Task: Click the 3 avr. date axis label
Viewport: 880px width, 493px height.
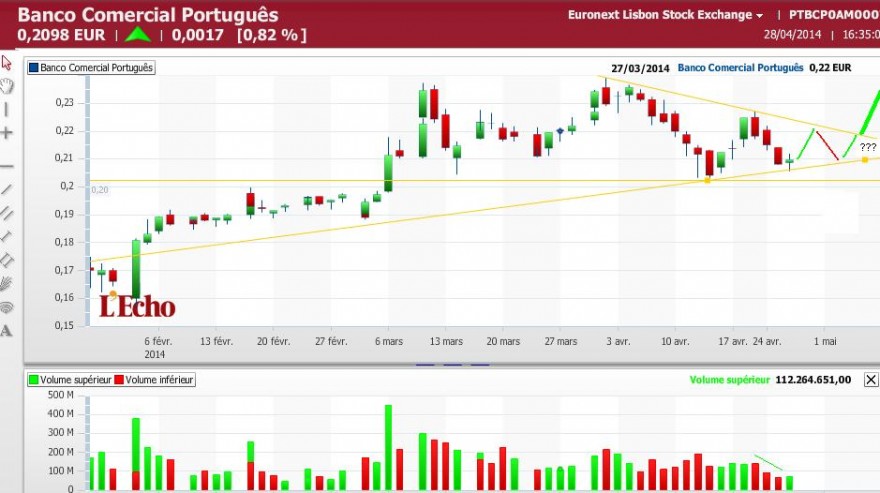Action: pyautogui.click(x=618, y=341)
